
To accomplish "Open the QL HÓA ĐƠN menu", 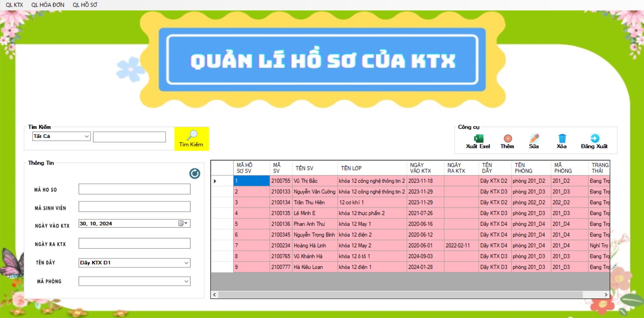I will click(48, 5).
